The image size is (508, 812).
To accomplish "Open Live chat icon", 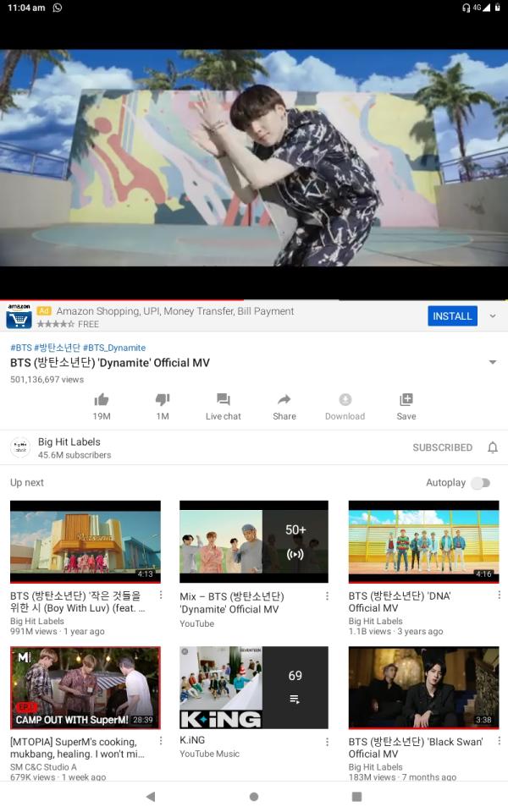I will [x=224, y=399].
